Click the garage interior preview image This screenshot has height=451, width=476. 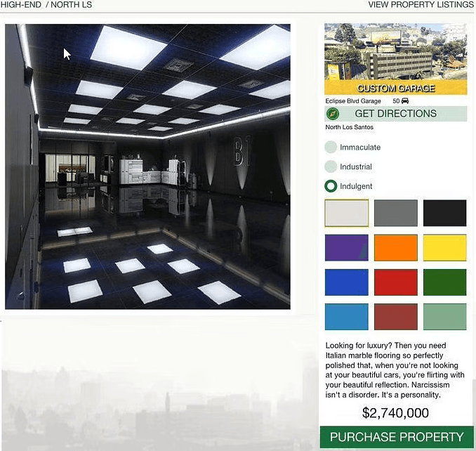pos(147,166)
